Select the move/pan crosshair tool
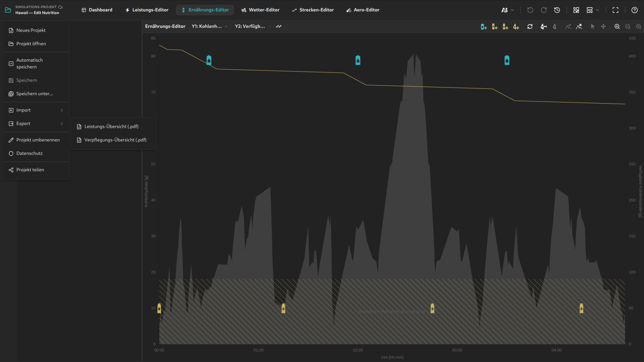The image size is (644, 362). 603,27
